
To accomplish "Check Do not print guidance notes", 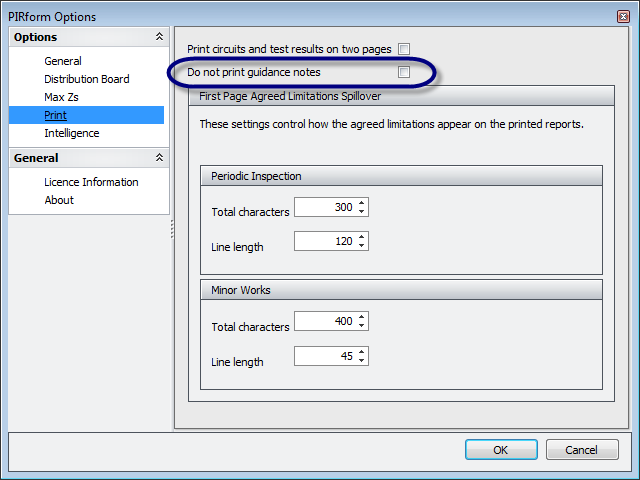I will pos(404,72).
